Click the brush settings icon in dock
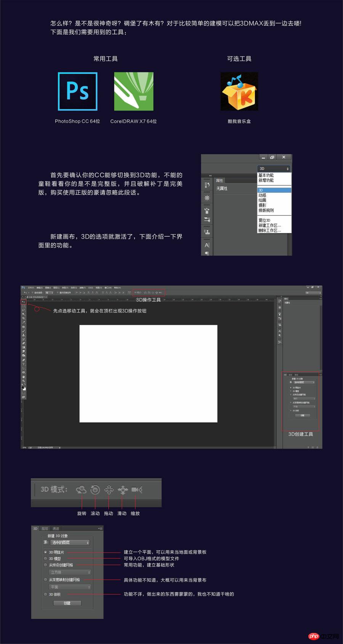 click(x=207, y=219)
